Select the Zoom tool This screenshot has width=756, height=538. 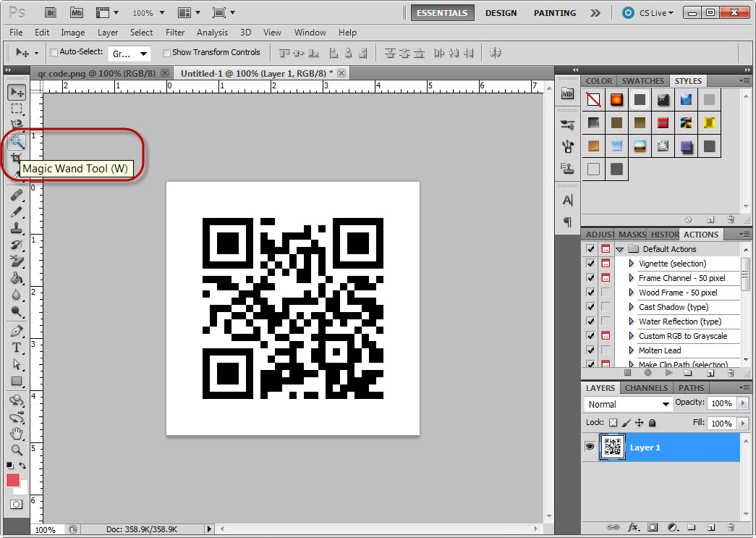17,450
